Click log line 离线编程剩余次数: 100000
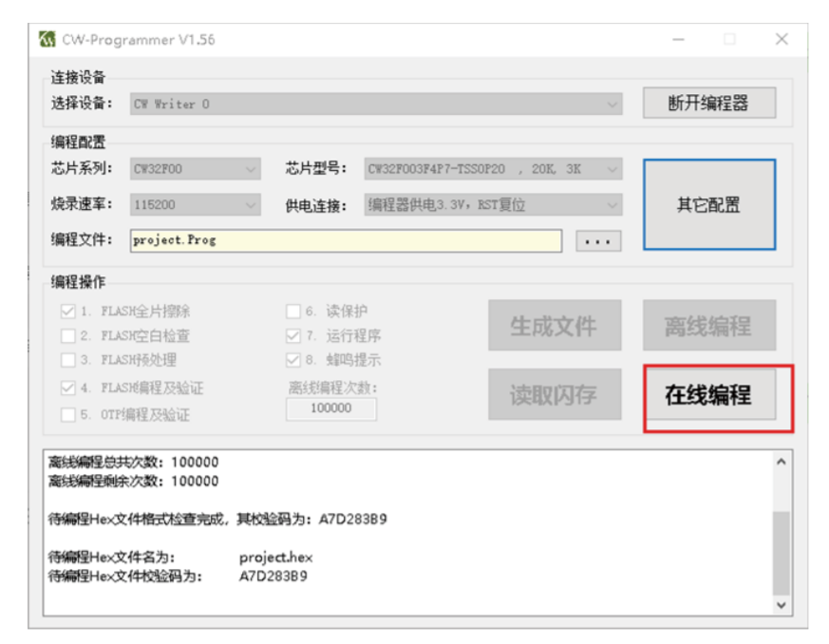Screen dimensions: 829x644 tap(133, 482)
